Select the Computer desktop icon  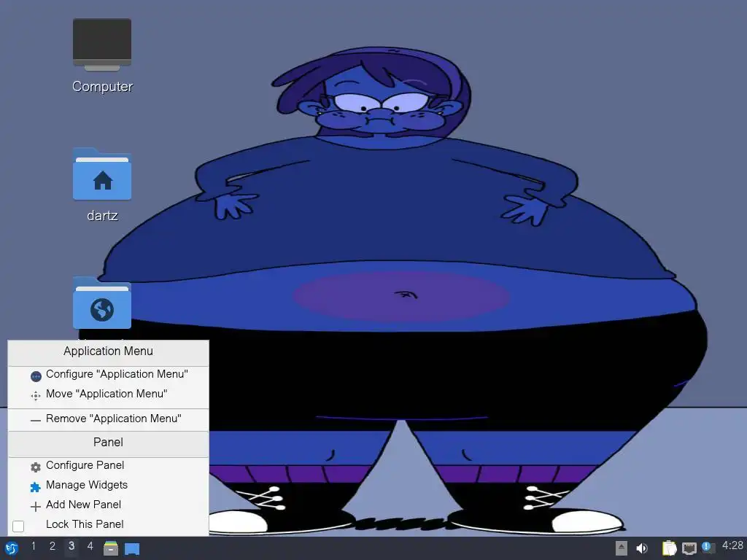coord(102,55)
